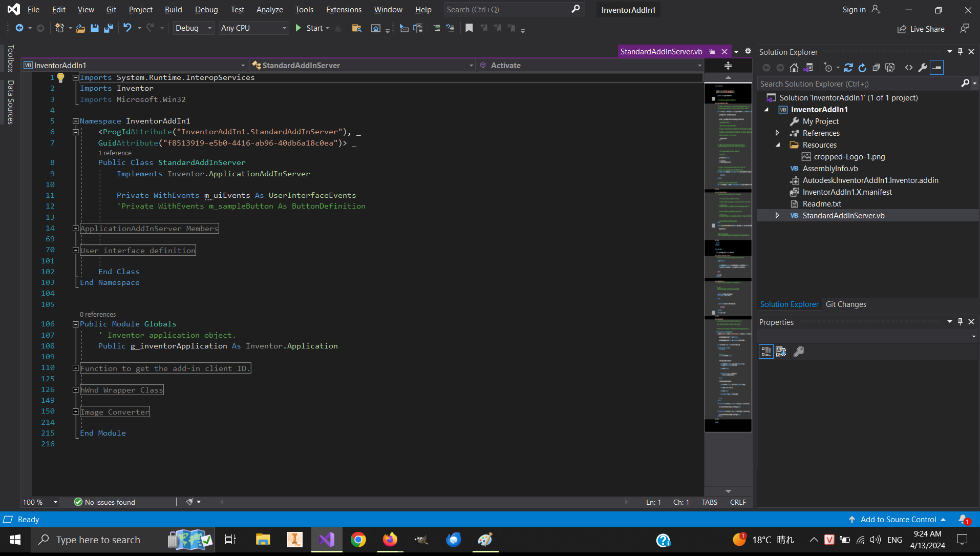Expand the User interface definition region
This screenshot has height=556, width=980.
pyautogui.click(x=76, y=250)
